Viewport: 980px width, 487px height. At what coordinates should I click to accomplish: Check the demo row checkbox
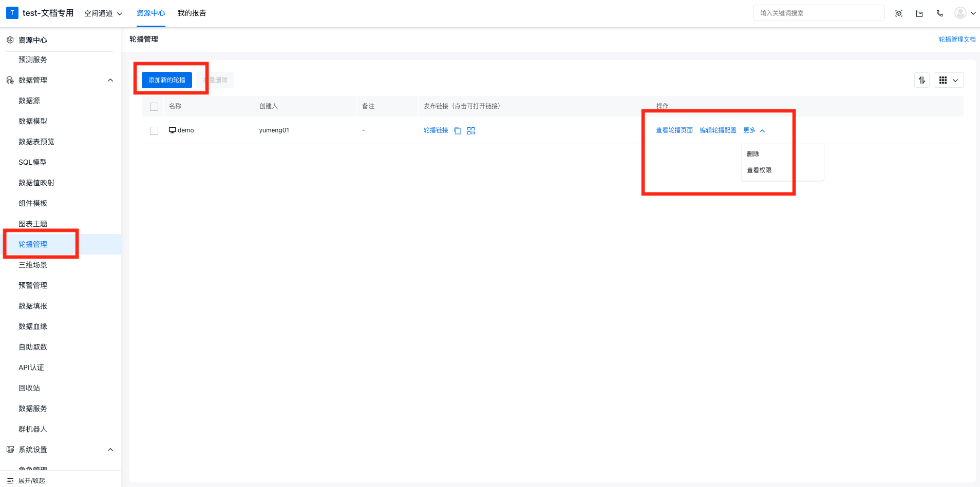[154, 131]
